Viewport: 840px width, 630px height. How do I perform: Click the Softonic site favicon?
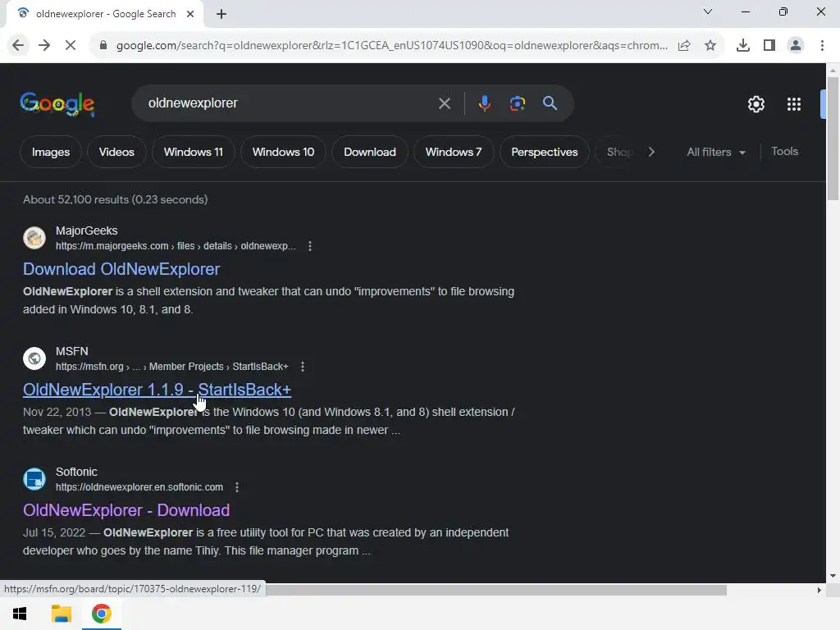point(34,479)
